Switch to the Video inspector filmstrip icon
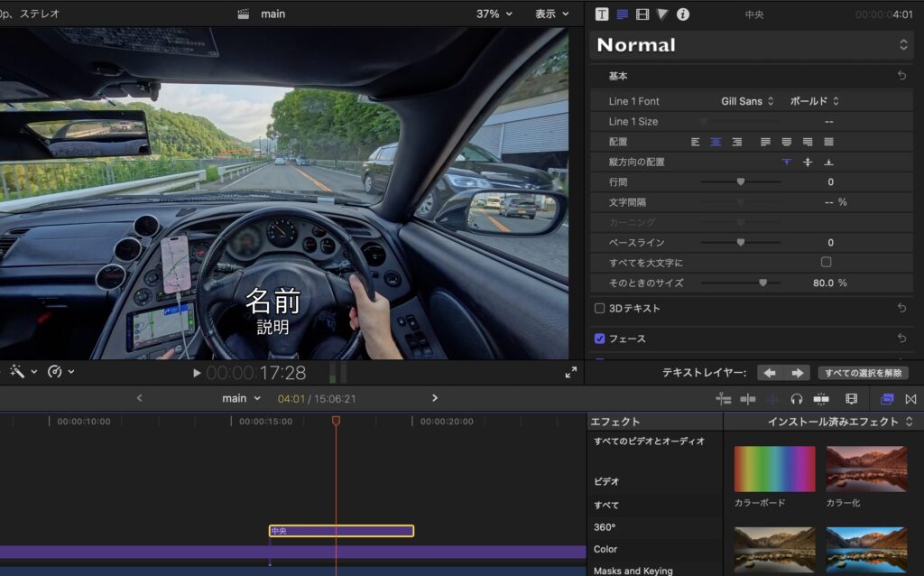 tap(642, 14)
